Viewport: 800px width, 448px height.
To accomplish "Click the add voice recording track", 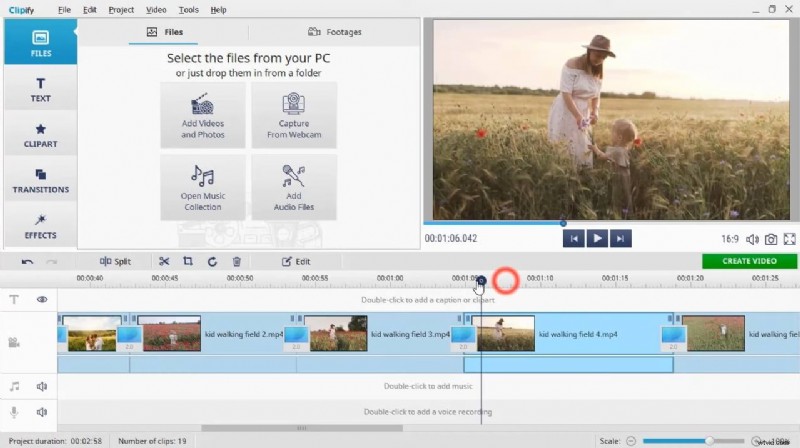I will coord(428,412).
